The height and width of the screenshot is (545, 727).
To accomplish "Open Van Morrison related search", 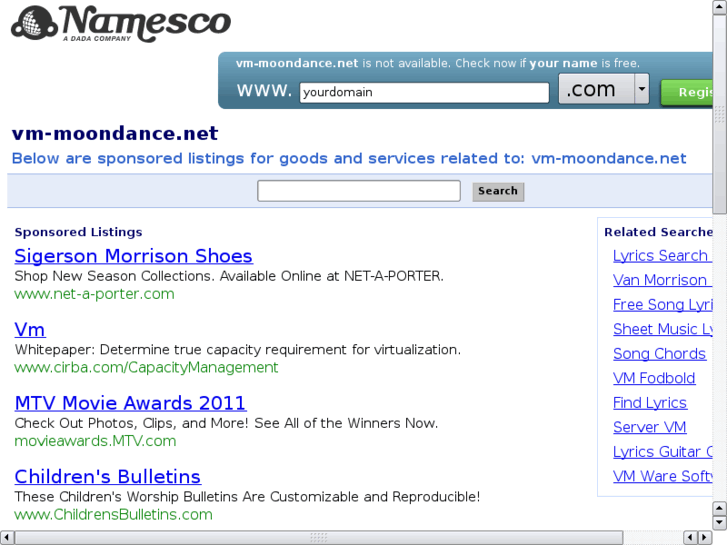I will [x=662, y=280].
